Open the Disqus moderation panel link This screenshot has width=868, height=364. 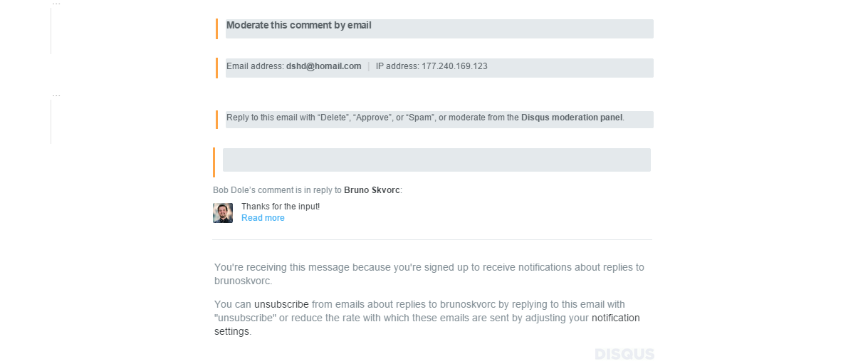point(572,118)
